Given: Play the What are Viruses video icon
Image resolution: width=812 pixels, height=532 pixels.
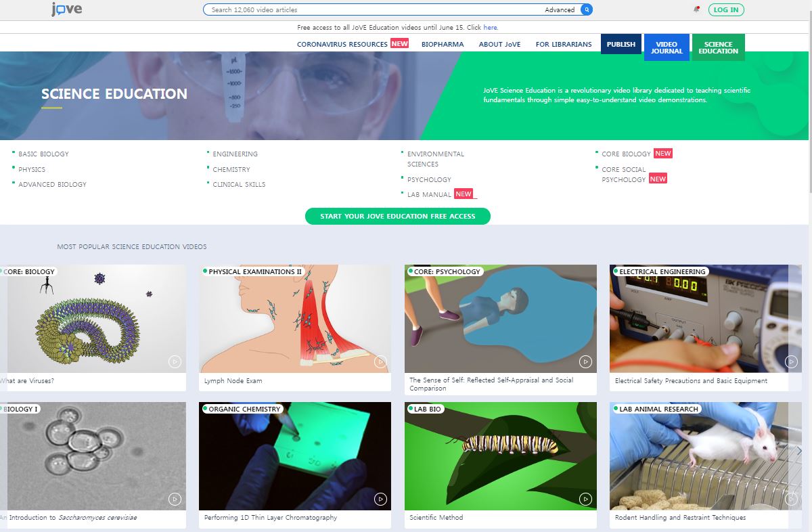Looking at the screenshot, I should (x=175, y=361).
